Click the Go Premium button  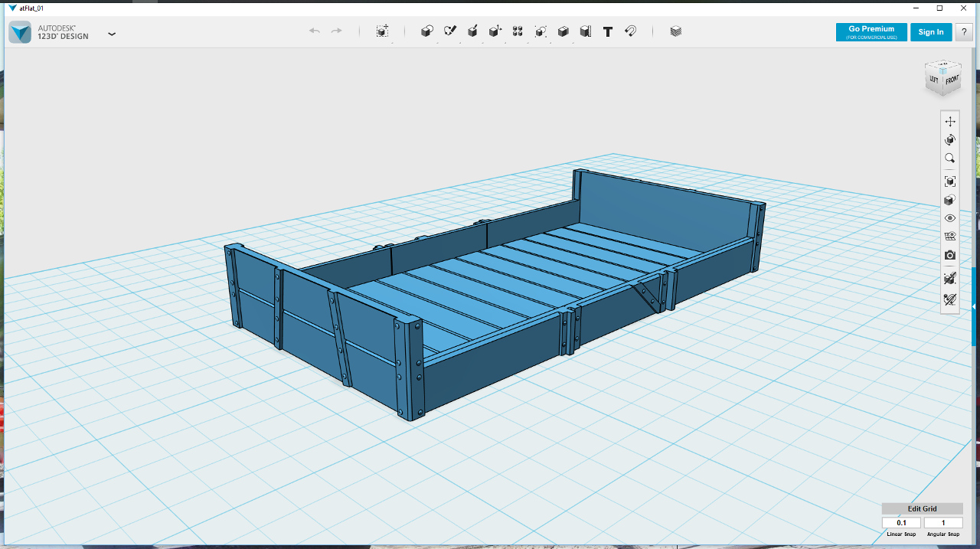coord(871,32)
